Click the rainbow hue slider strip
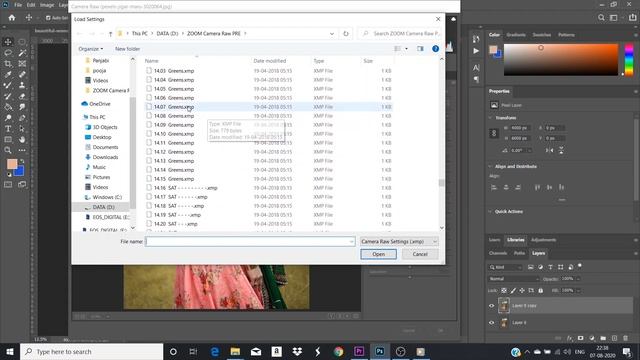Screen dimensions: 640x360 [629, 60]
